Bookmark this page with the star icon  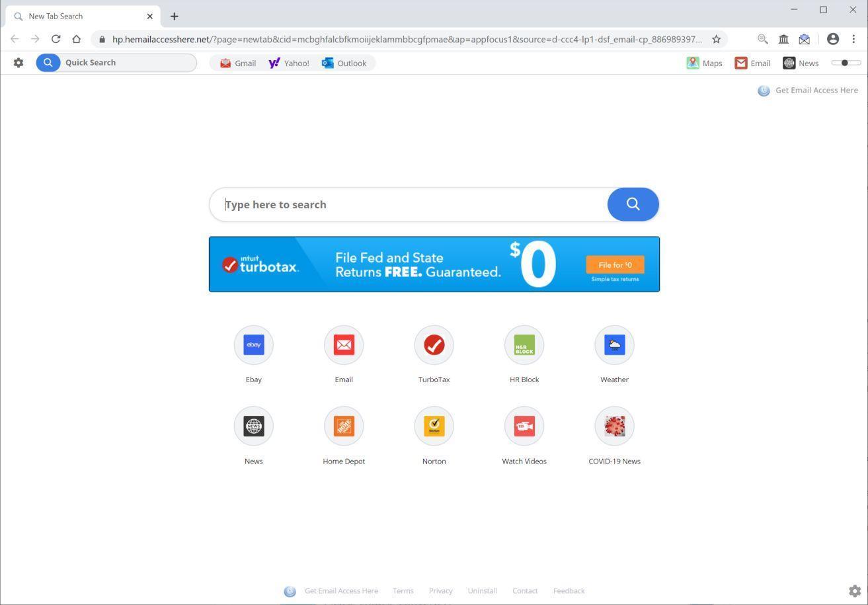tap(716, 39)
